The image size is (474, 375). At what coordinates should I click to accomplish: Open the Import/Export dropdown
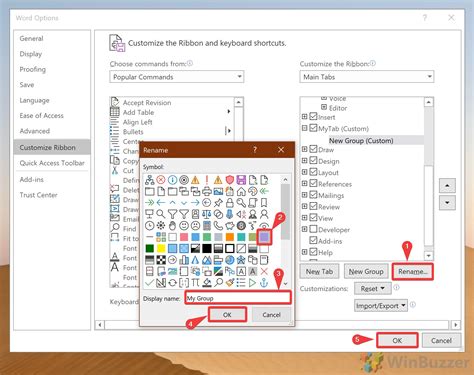[381, 305]
